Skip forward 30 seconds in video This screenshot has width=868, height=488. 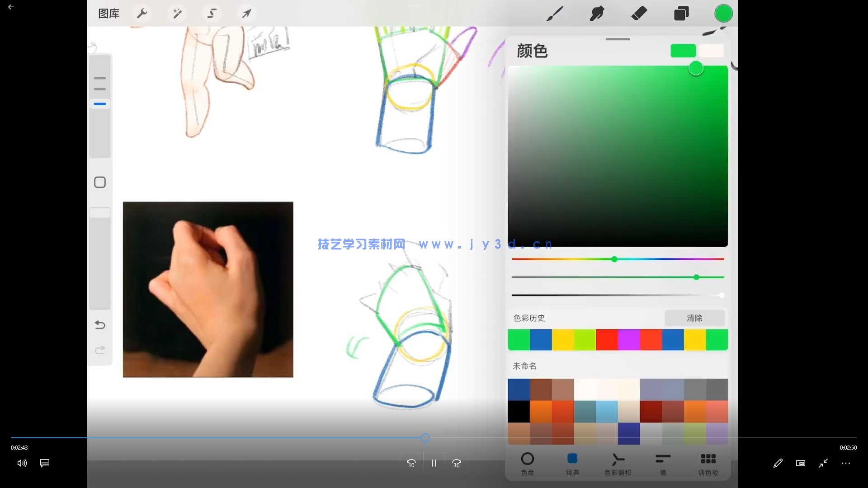point(456,463)
